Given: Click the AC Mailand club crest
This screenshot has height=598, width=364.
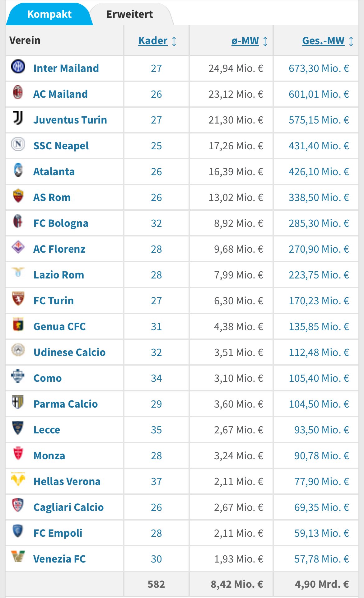Looking at the screenshot, I should 18,92.
